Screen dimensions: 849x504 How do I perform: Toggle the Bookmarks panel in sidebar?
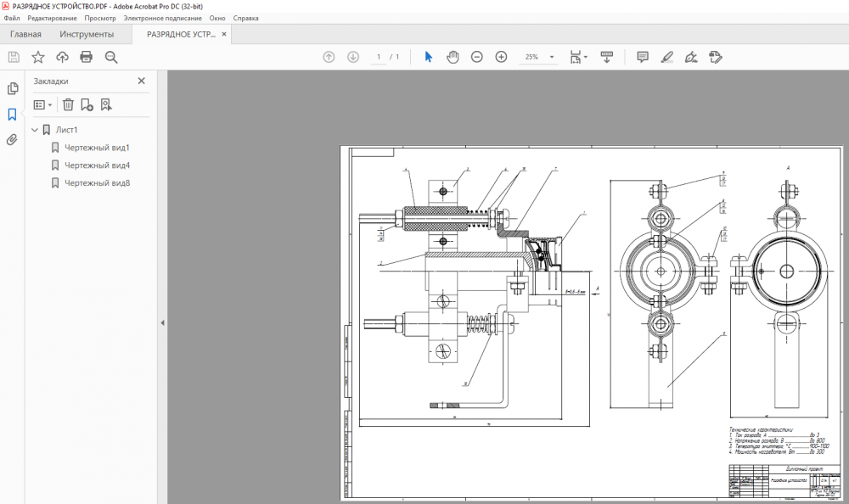tap(12, 115)
